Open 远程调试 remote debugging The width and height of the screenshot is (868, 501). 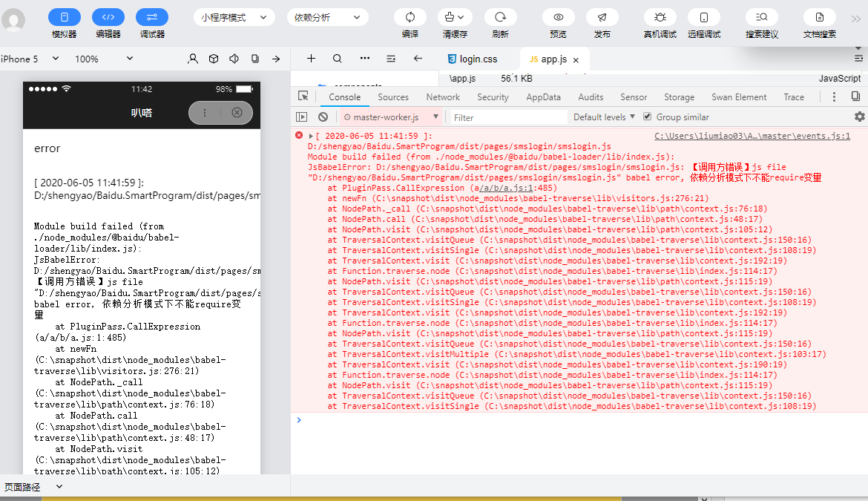(703, 17)
